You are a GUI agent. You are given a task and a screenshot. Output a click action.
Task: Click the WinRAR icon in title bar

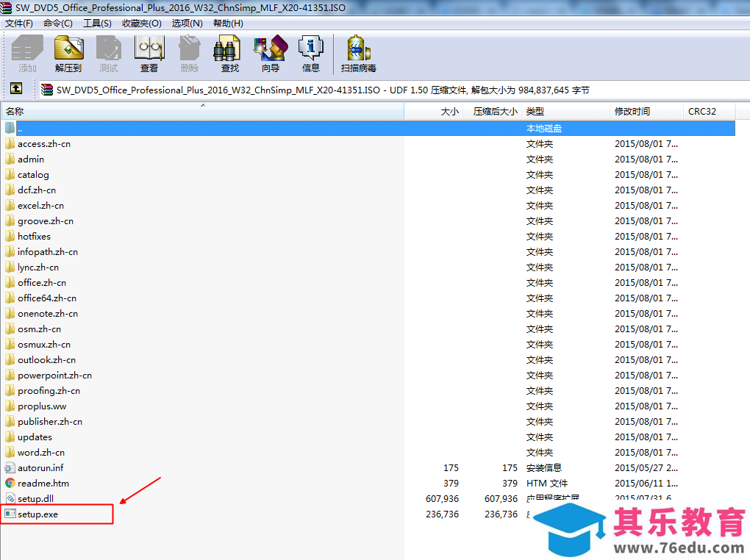tap(6, 7)
